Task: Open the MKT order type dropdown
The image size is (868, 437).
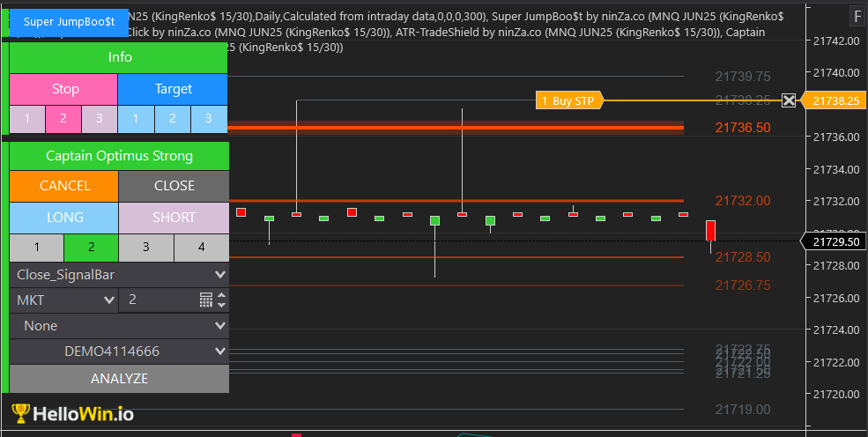Action: tap(63, 300)
